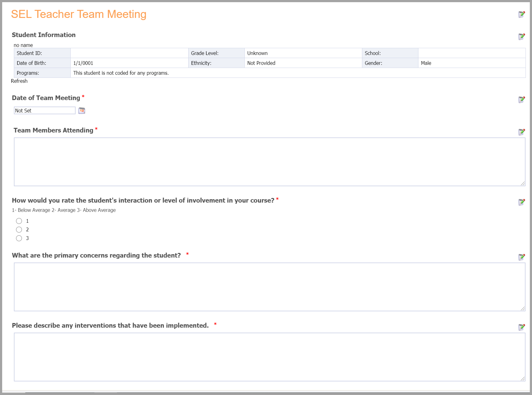Click the Male gender value

point(426,63)
